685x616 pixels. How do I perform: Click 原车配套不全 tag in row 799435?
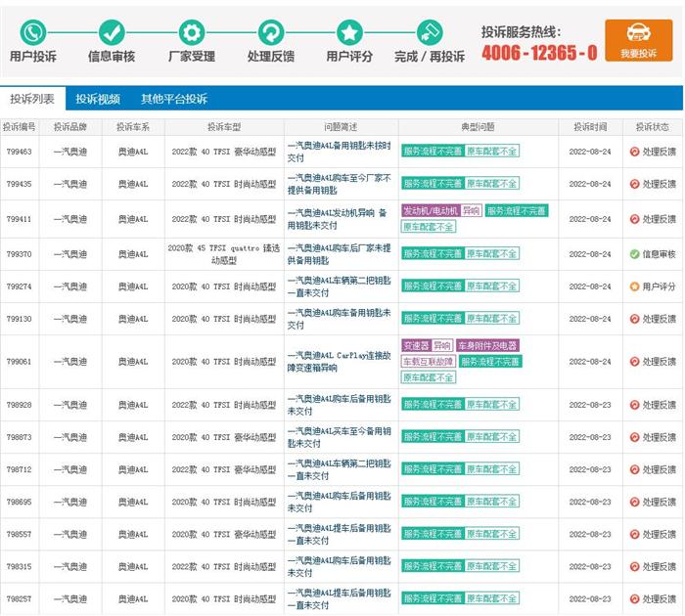pyautogui.click(x=492, y=184)
